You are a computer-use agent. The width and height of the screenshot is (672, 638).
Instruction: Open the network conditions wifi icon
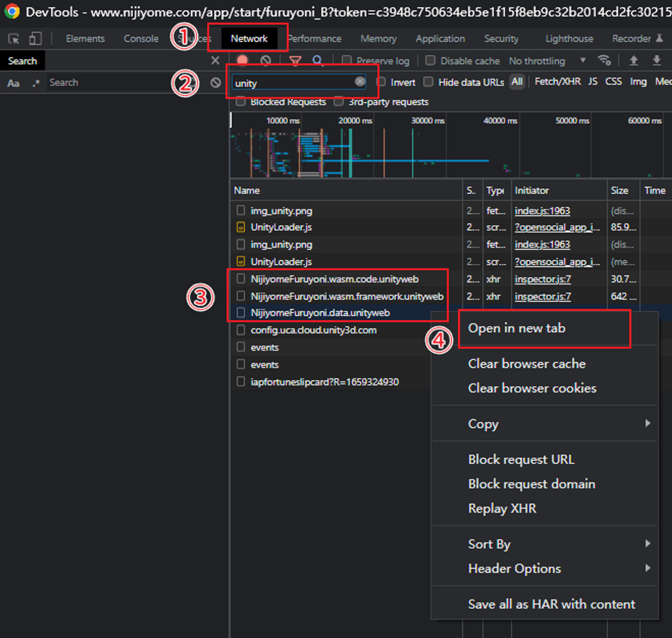point(604,60)
